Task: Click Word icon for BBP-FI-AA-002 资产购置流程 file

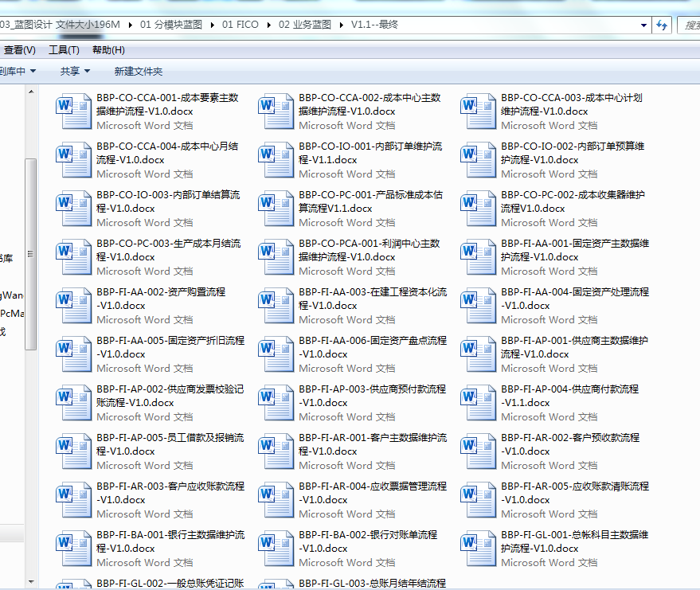Action: point(74,306)
